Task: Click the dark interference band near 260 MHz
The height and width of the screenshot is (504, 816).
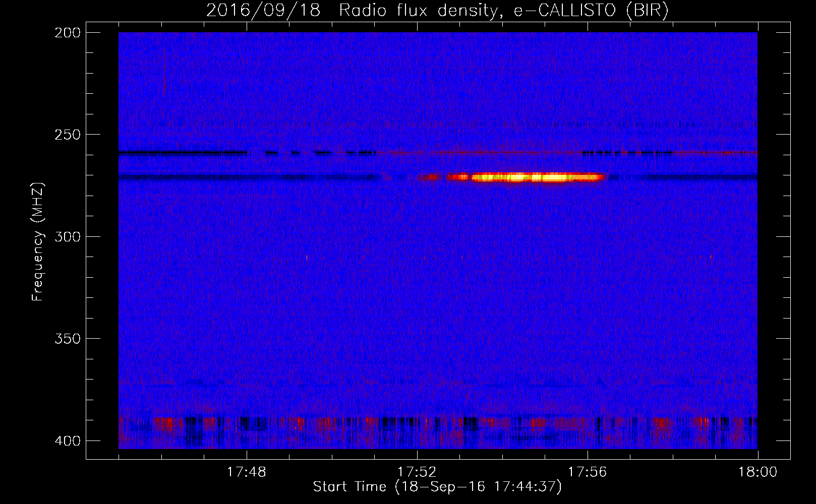Action: coord(247,153)
